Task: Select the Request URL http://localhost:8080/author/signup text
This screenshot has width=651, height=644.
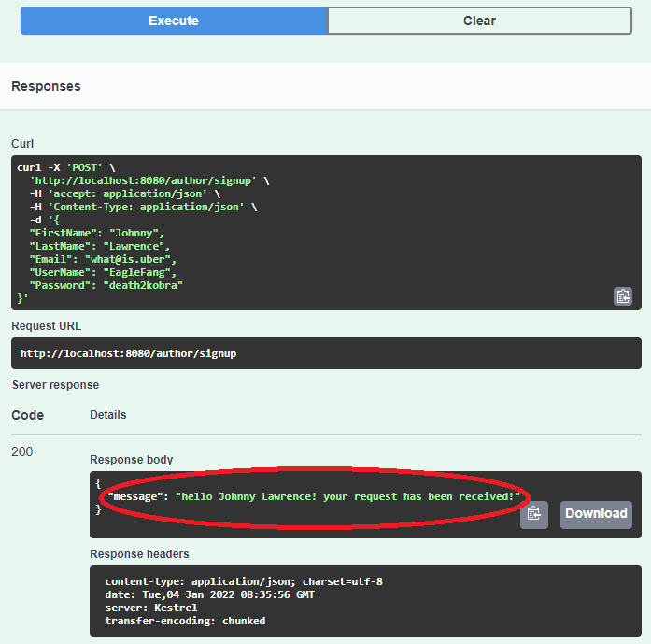Action: (x=129, y=353)
